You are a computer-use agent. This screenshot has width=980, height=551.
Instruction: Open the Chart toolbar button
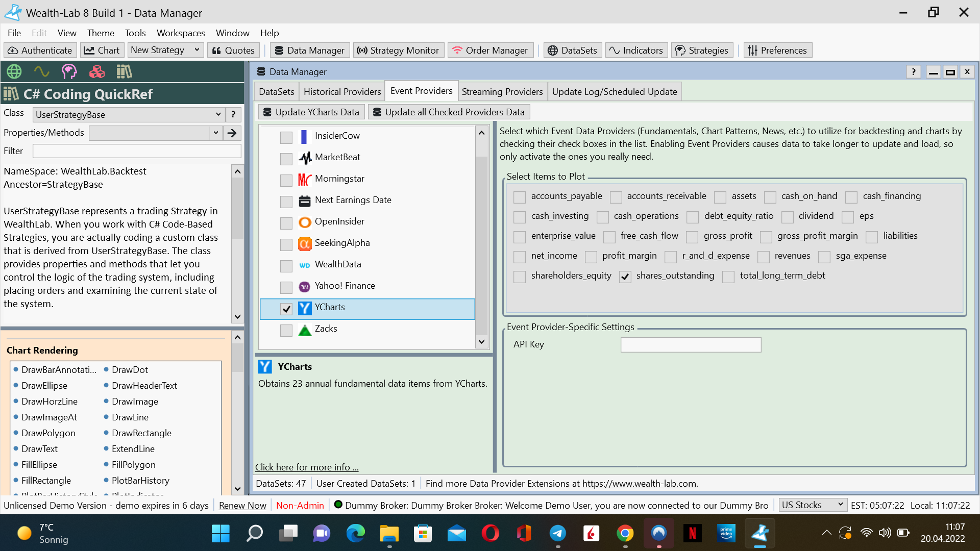point(102,50)
